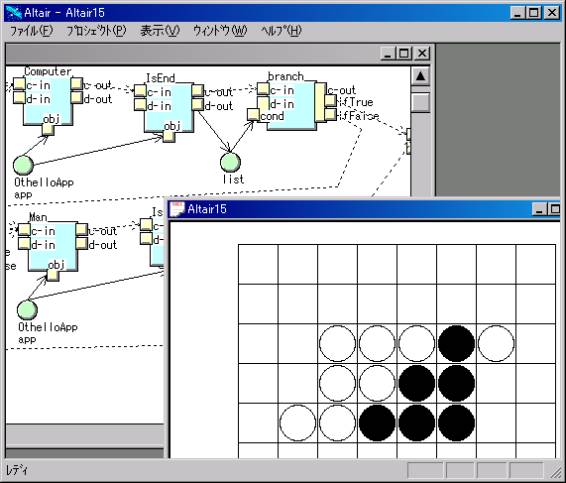Click the scroll up arrow in diagram

tap(420, 76)
